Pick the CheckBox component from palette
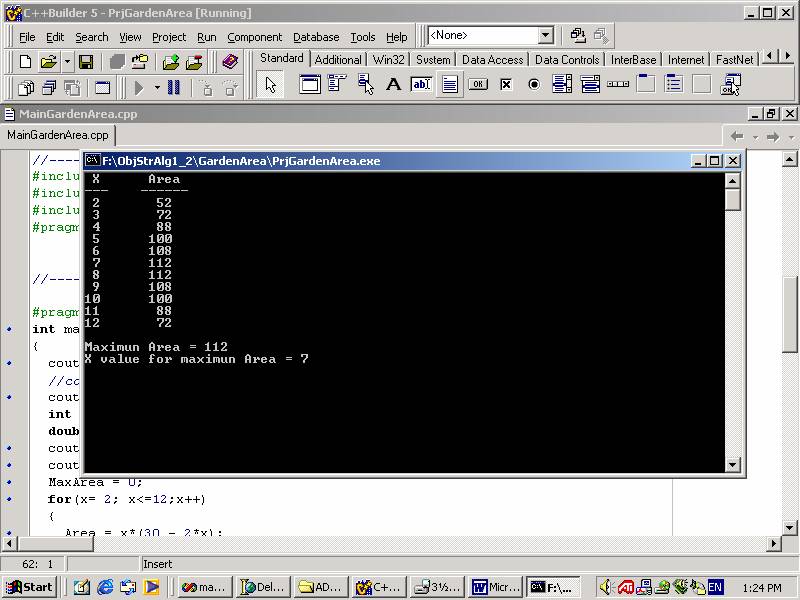 pyautogui.click(x=506, y=85)
